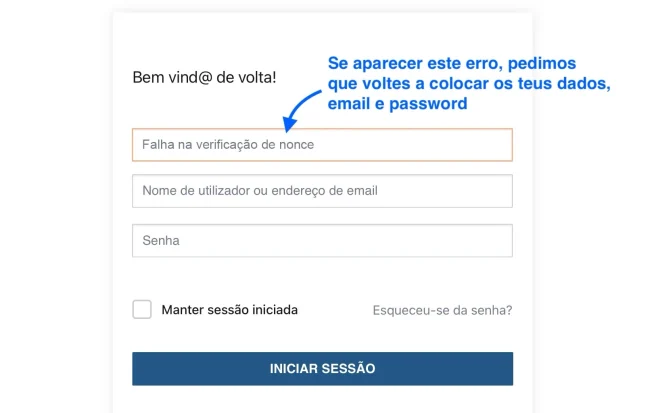Screen dimensions: 650x413
Task: Focus the username or email input field
Action: (322, 191)
